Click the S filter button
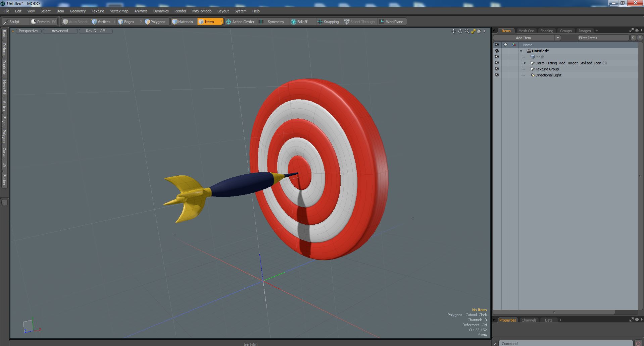 [633, 38]
